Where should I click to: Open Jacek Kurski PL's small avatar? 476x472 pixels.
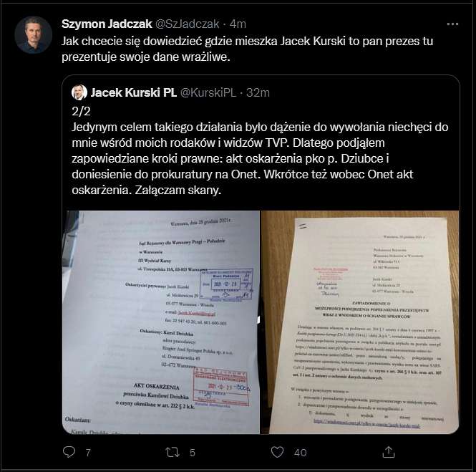79,92
